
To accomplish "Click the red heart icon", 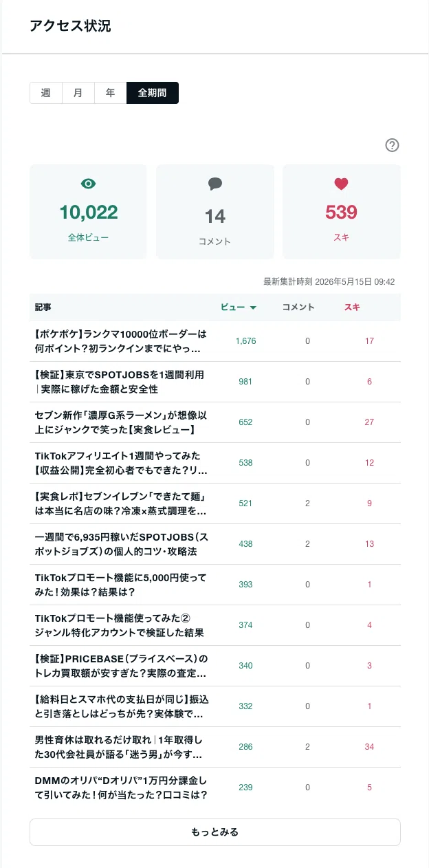I will point(342,184).
